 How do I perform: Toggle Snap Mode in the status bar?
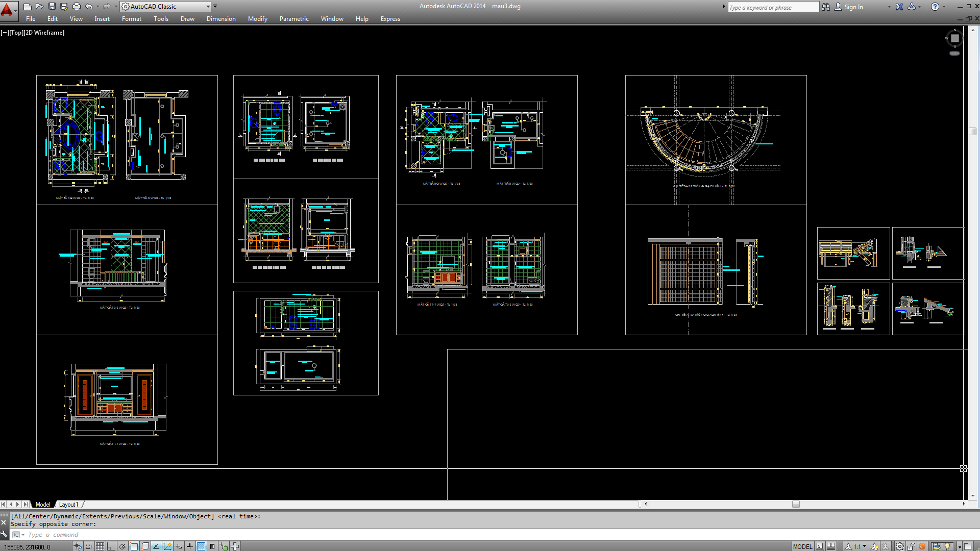(89, 546)
